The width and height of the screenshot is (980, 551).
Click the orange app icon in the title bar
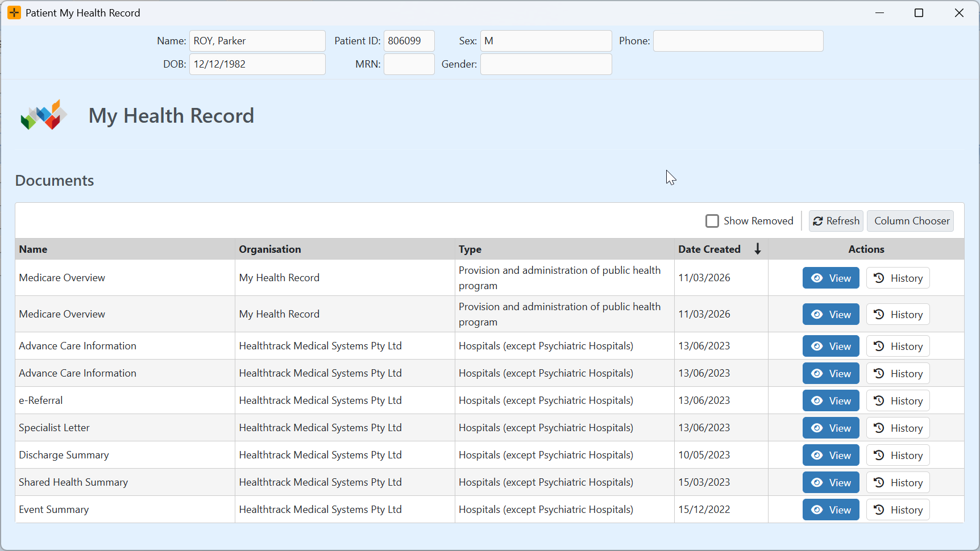14,12
